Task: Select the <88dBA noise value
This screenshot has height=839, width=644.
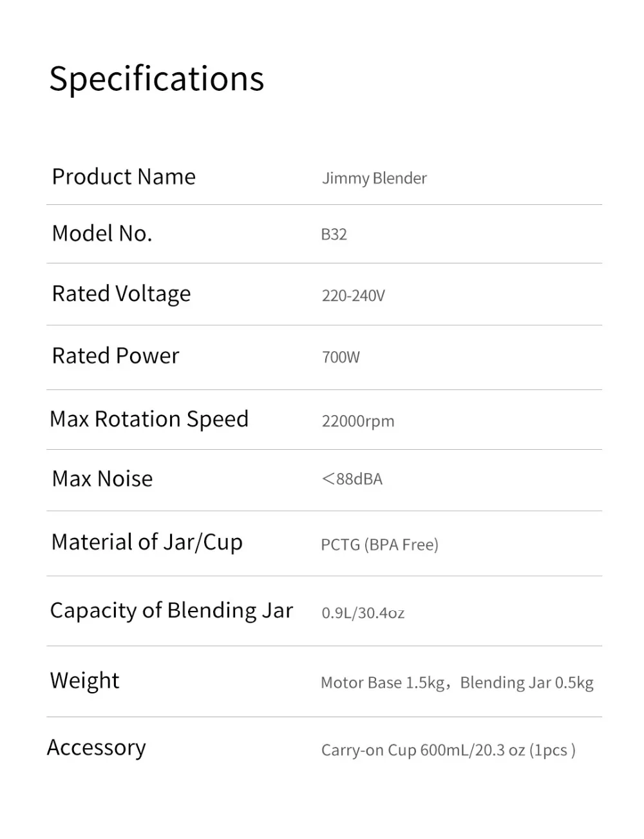Action: coord(352,479)
